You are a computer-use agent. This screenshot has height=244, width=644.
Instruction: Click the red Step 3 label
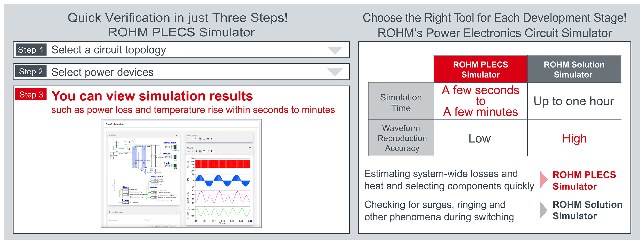tap(31, 94)
